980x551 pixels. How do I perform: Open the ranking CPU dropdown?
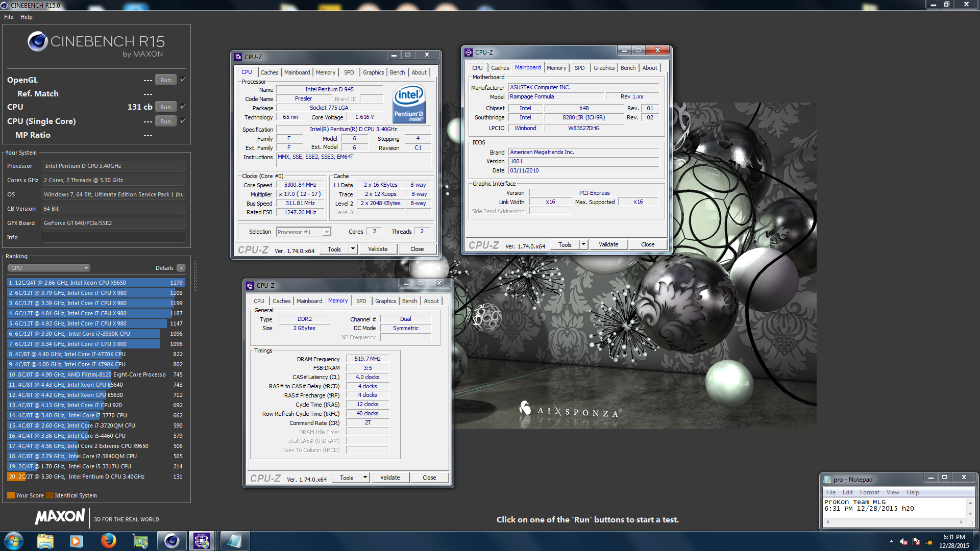[49, 268]
